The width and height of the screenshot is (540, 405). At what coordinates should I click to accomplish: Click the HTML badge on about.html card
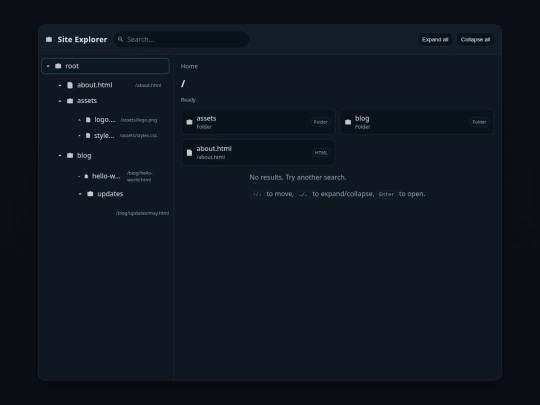tap(321, 153)
